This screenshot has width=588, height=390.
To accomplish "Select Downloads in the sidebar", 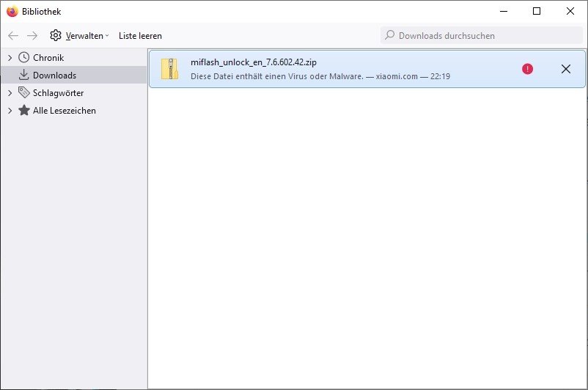I will [x=54, y=75].
